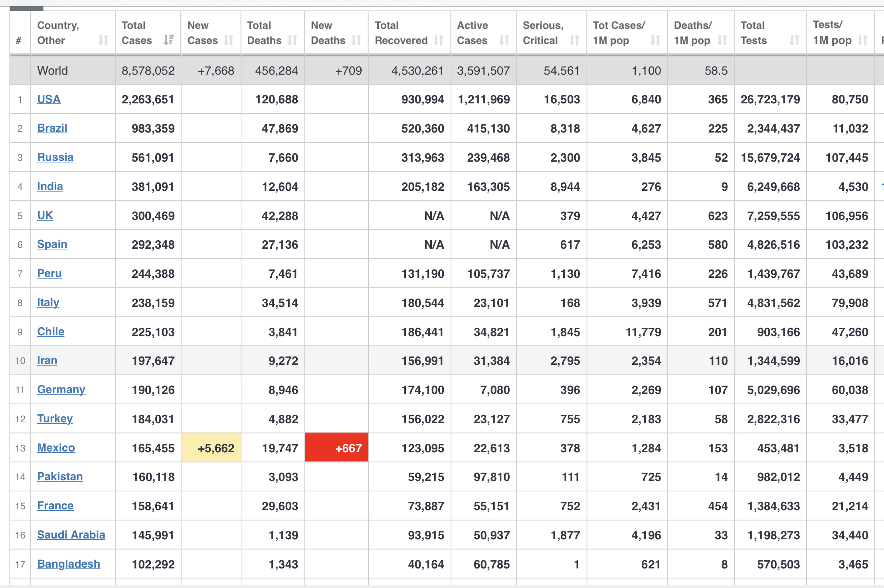
Task: Open the USA country link
Action: pos(49,99)
